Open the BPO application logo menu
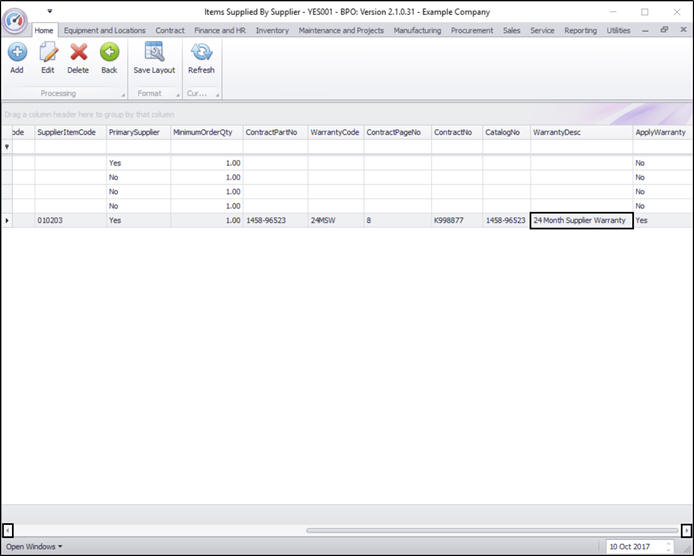Screen dimensions: 694x556 [15, 20]
